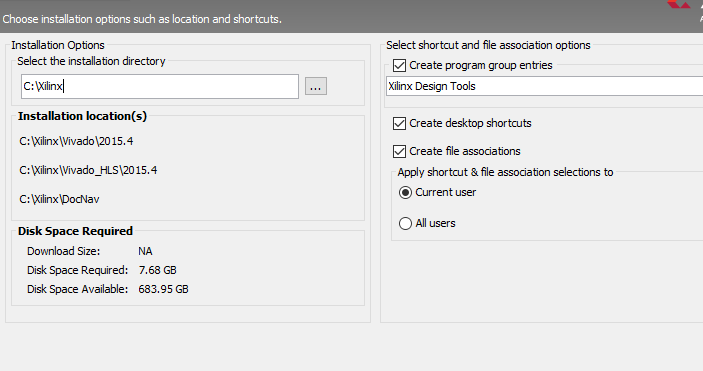This screenshot has height=371, width=703.
Task: Toggle Create desktop shortcuts checkbox
Action: (399, 123)
